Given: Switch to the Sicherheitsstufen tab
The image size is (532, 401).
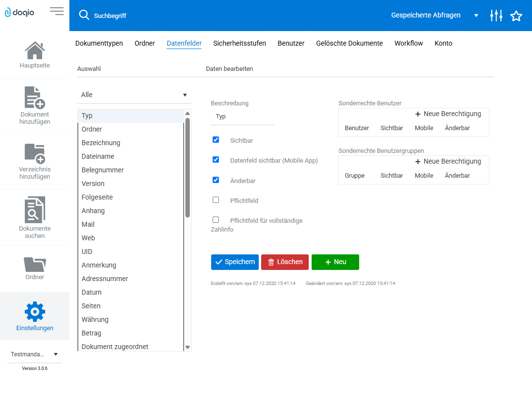Looking at the screenshot, I should tap(239, 43).
